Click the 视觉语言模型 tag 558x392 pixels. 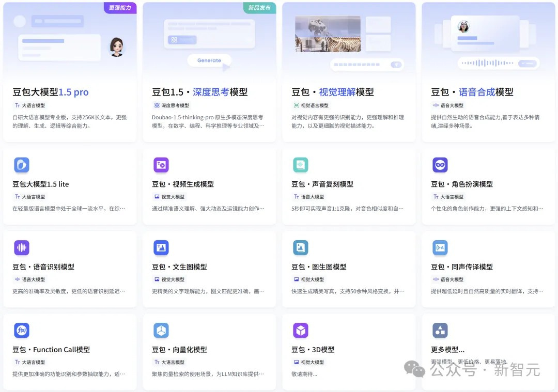[x=311, y=106]
